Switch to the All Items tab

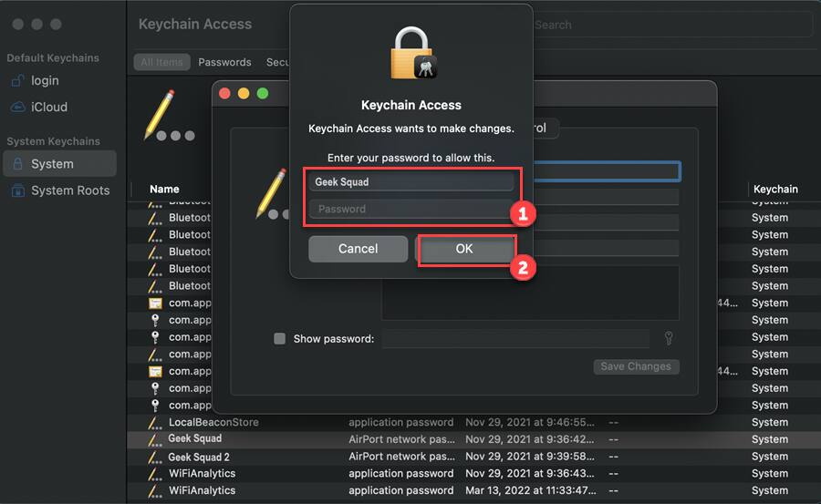(161, 62)
